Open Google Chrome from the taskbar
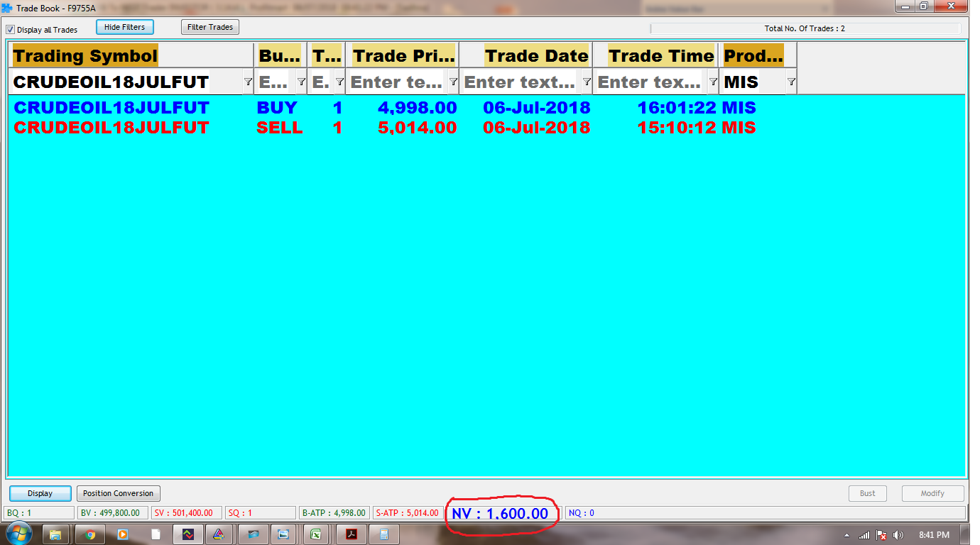The width and height of the screenshot is (980, 545). point(90,534)
